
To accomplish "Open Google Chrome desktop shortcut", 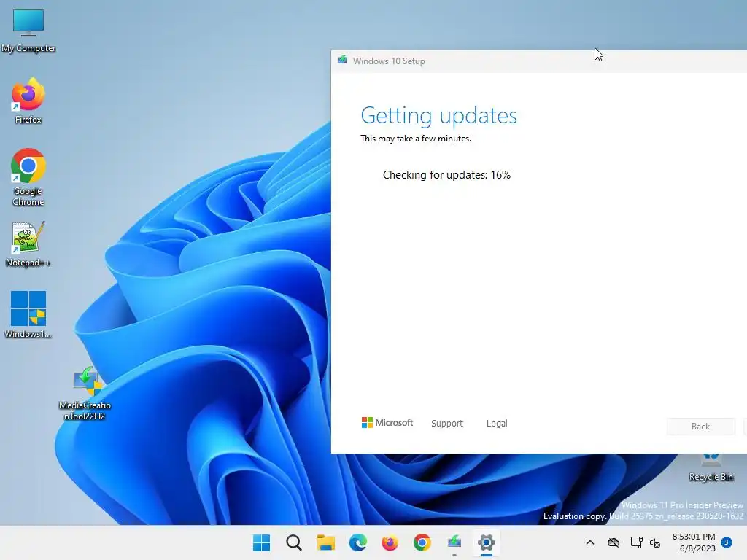I will (x=28, y=177).
